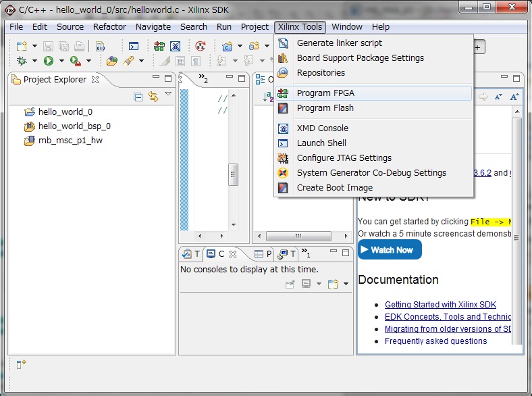
Task: Click the red circular repositories toolbar icon
Action: click(201, 46)
